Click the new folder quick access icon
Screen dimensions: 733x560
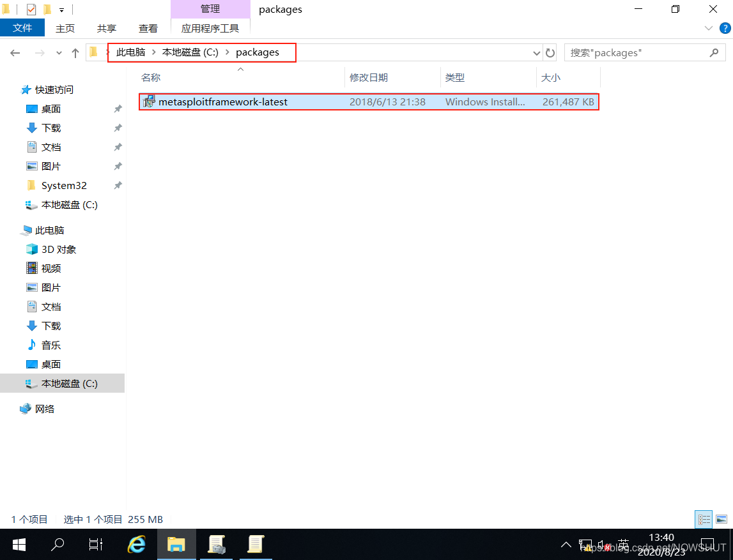(47, 9)
